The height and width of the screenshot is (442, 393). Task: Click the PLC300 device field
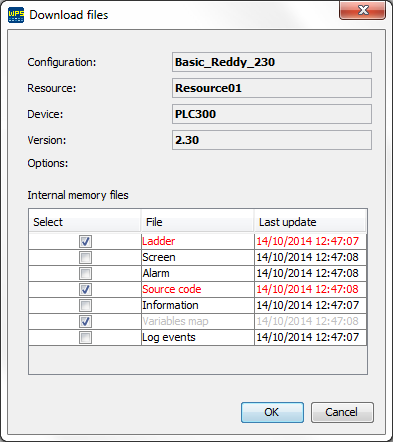click(272, 114)
